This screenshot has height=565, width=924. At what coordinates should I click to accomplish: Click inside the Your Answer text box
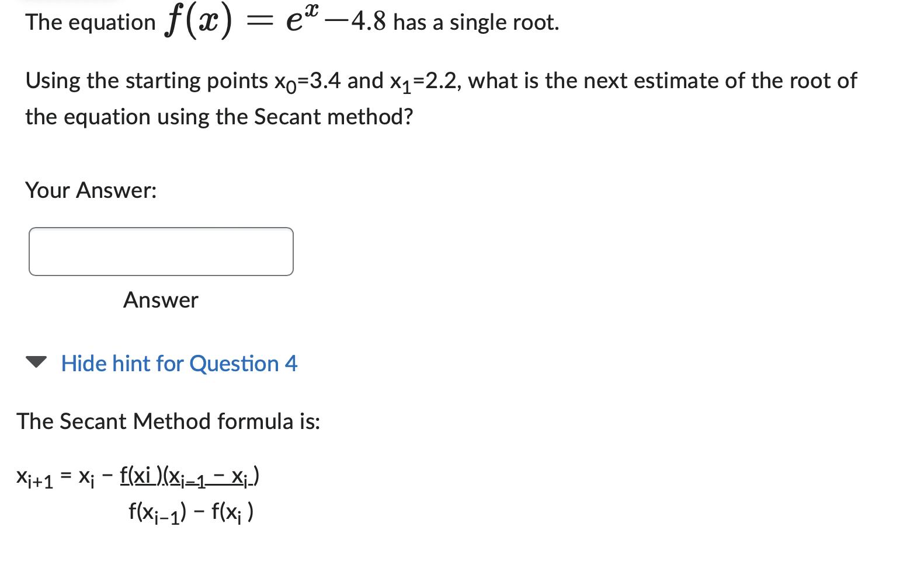[161, 252]
